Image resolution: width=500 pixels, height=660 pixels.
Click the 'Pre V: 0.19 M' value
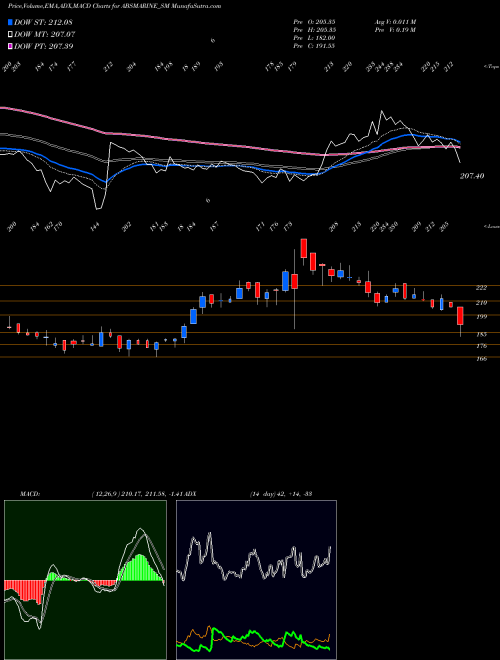395,30
